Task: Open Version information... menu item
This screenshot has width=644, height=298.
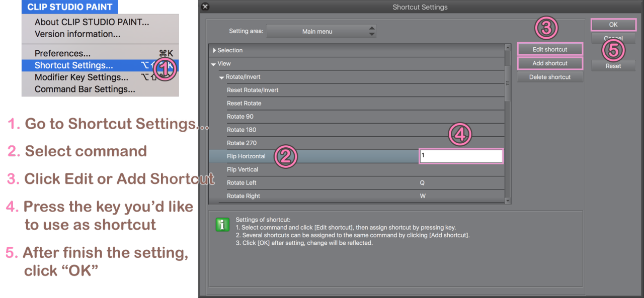Action: point(77,34)
